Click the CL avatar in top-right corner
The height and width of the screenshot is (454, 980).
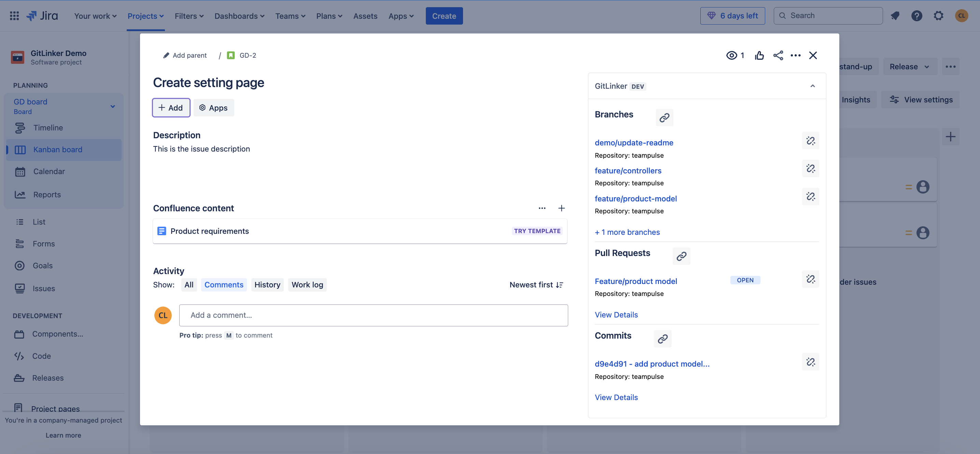click(x=962, y=16)
